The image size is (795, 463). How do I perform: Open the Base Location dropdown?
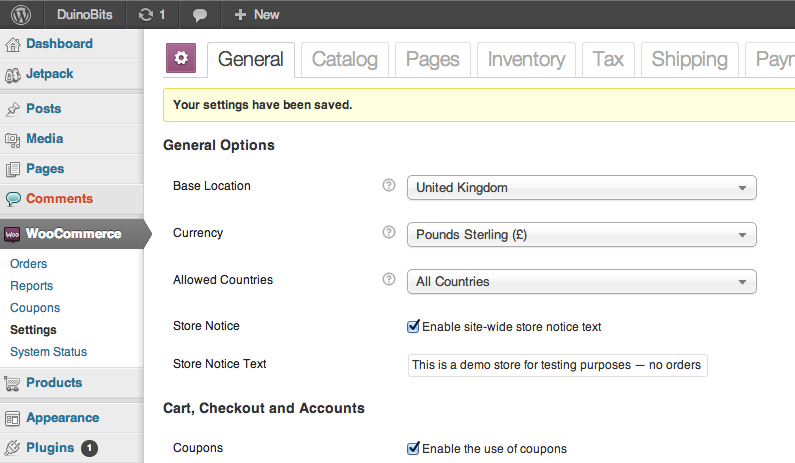[x=581, y=188]
